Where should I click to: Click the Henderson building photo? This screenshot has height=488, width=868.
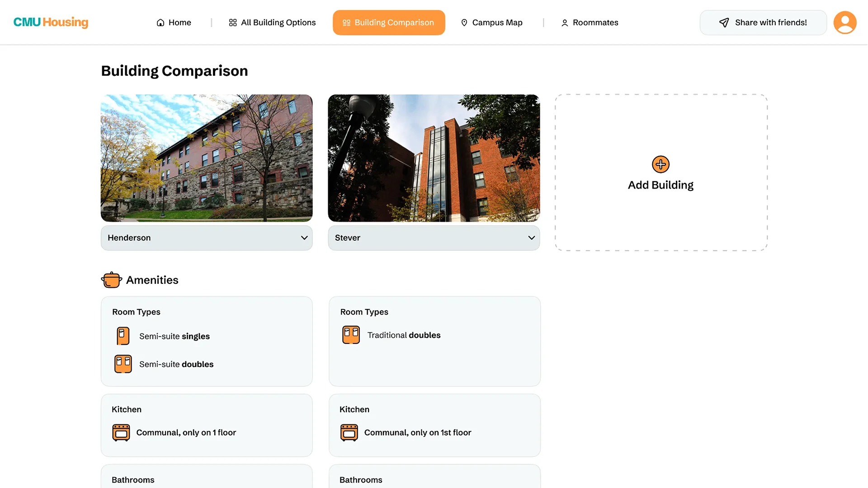(207, 158)
